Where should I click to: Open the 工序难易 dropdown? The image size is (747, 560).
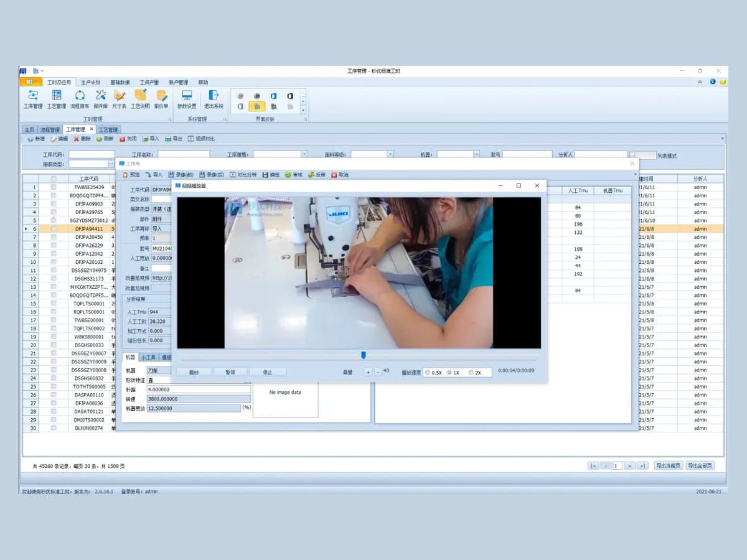pos(304,154)
